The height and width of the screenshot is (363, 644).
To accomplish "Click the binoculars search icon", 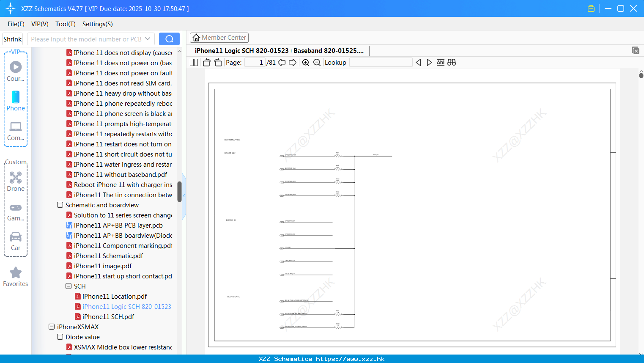I will click(x=452, y=63).
